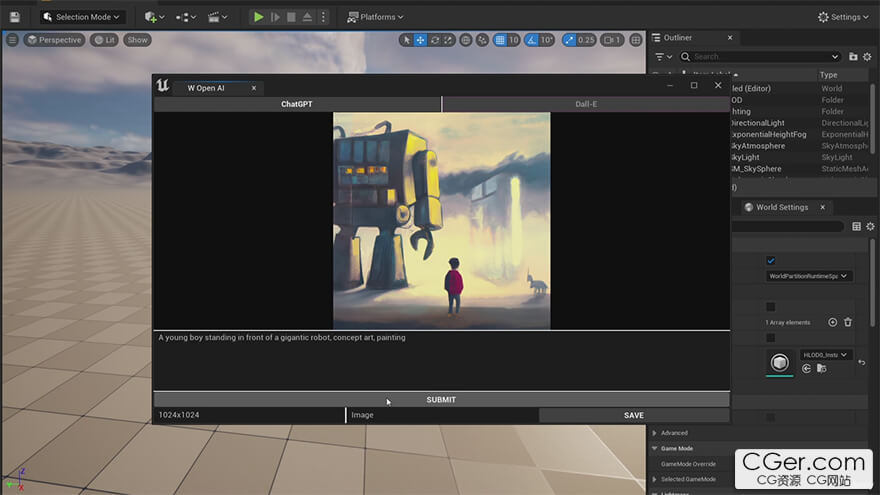Add new folder in Outliner
The image size is (880, 495).
pos(853,57)
